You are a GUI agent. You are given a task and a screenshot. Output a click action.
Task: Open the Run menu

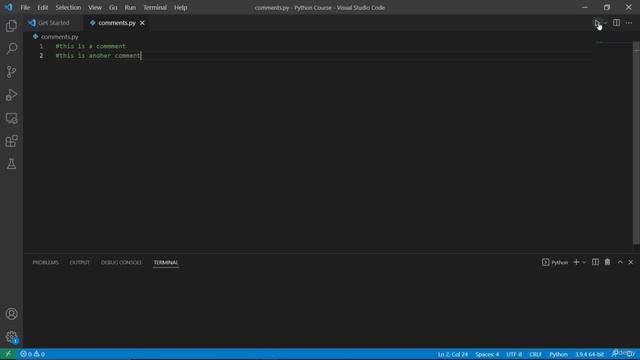click(130, 7)
